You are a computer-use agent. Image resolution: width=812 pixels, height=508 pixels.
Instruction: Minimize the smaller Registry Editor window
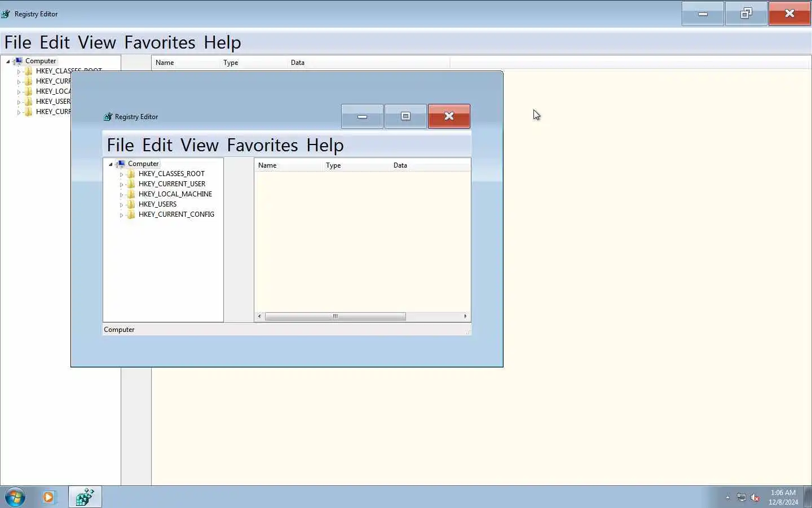362,116
